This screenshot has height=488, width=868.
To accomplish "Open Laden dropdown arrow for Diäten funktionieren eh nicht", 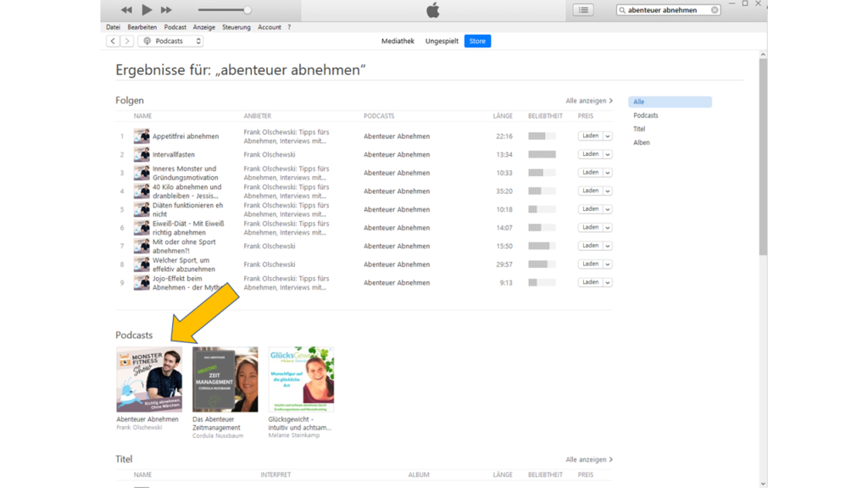I will click(607, 209).
